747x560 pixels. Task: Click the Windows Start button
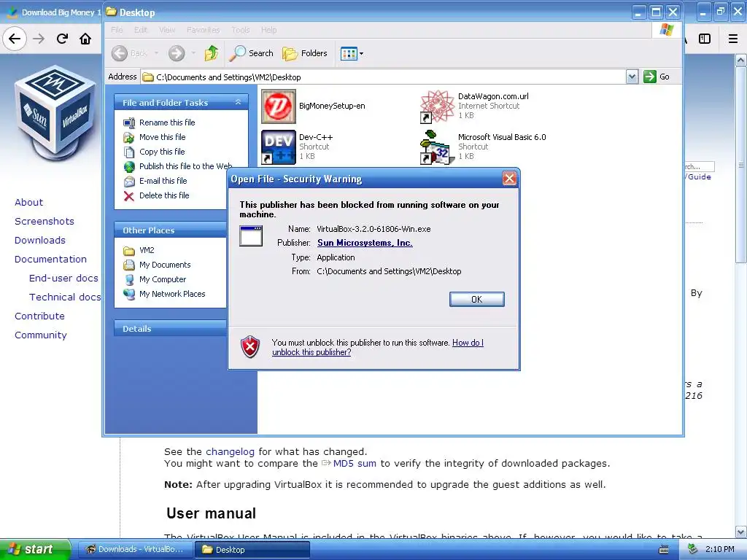[35, 549]
